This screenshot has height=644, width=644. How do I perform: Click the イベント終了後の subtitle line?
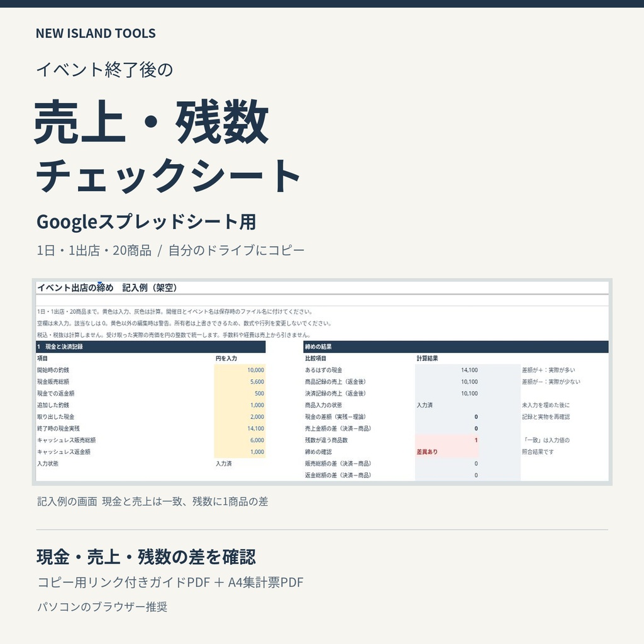[105, 69]
